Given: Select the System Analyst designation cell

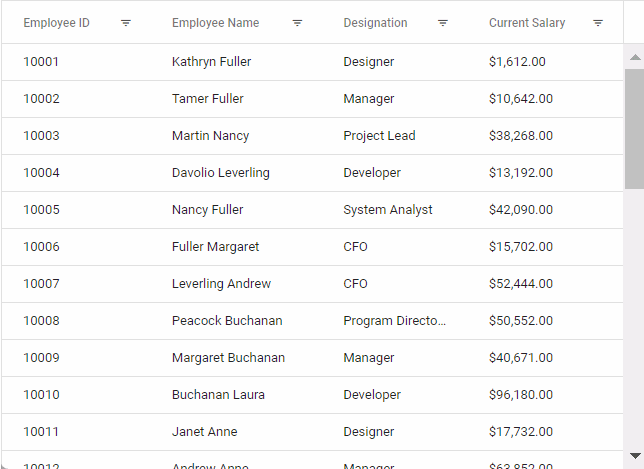Looking at the screenshot, I should (388, 210).
